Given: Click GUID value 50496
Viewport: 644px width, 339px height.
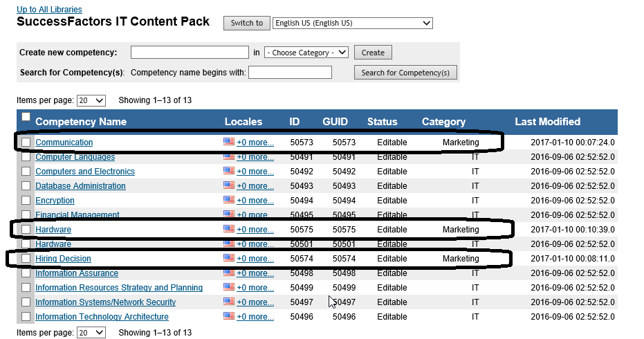Looking at the screenshot, I should point(344,317).
